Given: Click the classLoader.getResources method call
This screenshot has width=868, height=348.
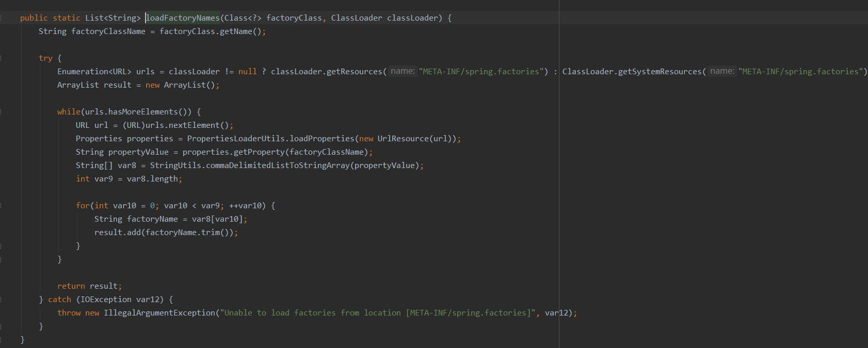Looking at the screenshot, I should [x=327, y=72].
